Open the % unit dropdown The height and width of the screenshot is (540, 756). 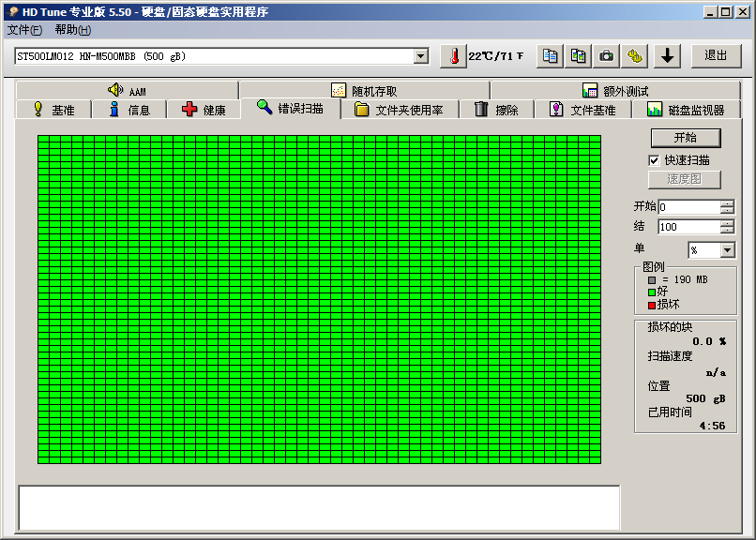728,250
